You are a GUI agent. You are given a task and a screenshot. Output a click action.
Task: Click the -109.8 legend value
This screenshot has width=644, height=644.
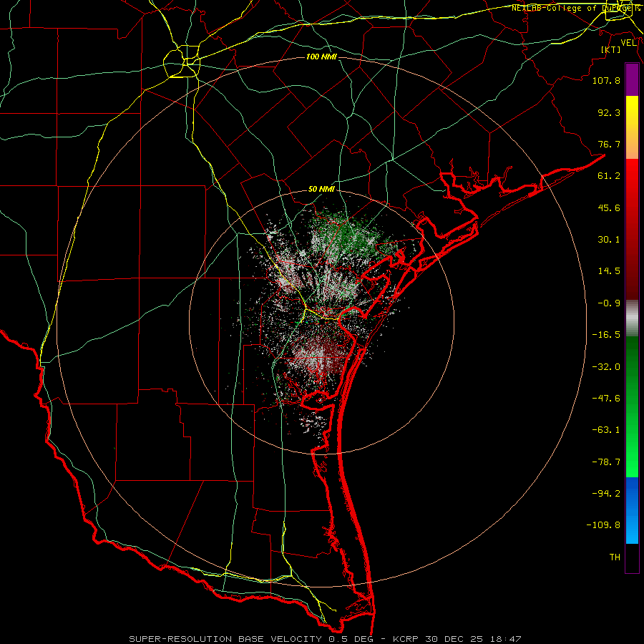tap(603, 525)
